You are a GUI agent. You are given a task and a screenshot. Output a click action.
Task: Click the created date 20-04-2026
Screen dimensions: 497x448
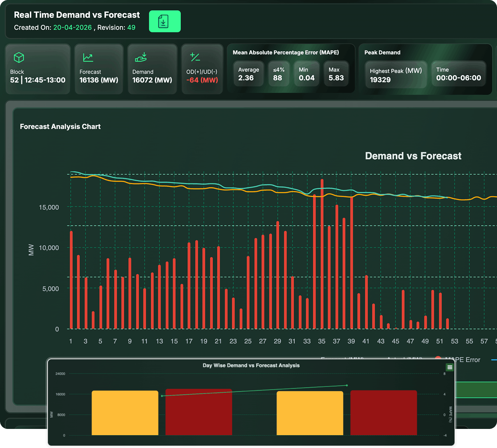pos(72,28)
